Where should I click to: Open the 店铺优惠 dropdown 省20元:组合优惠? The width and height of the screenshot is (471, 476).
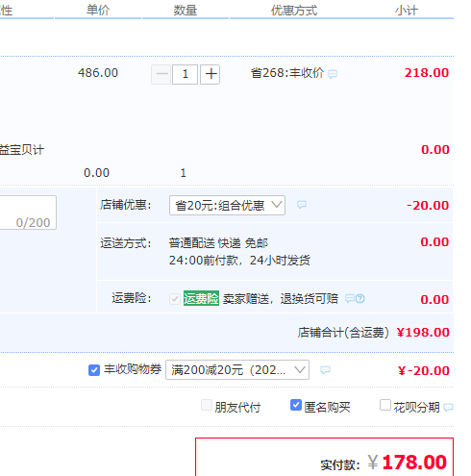click(x=227, y=205)
